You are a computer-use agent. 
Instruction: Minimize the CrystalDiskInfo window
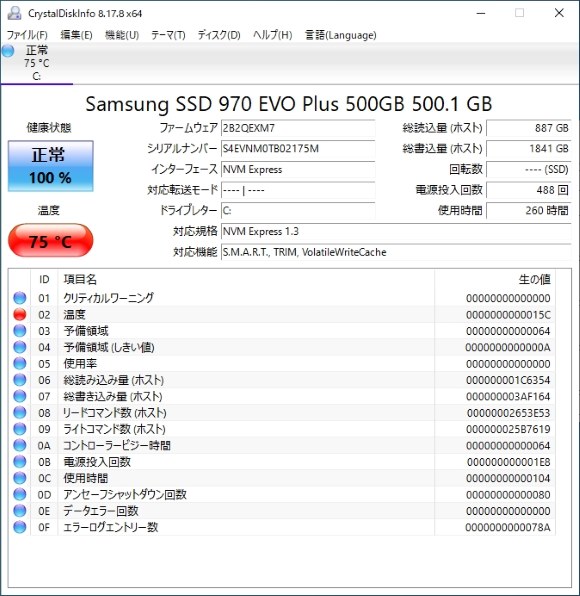pos(481,13)
